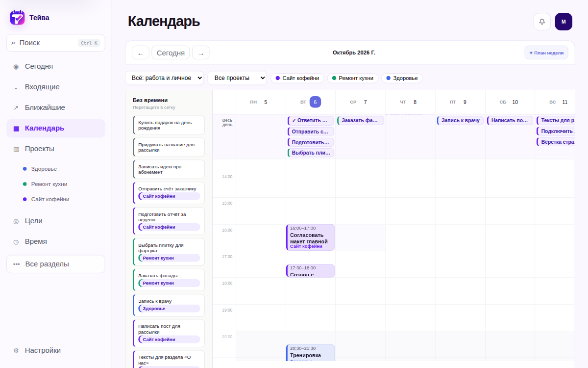
Task: Open the Всё: работа и личное dropdown
Action: (x=165, y=78)
